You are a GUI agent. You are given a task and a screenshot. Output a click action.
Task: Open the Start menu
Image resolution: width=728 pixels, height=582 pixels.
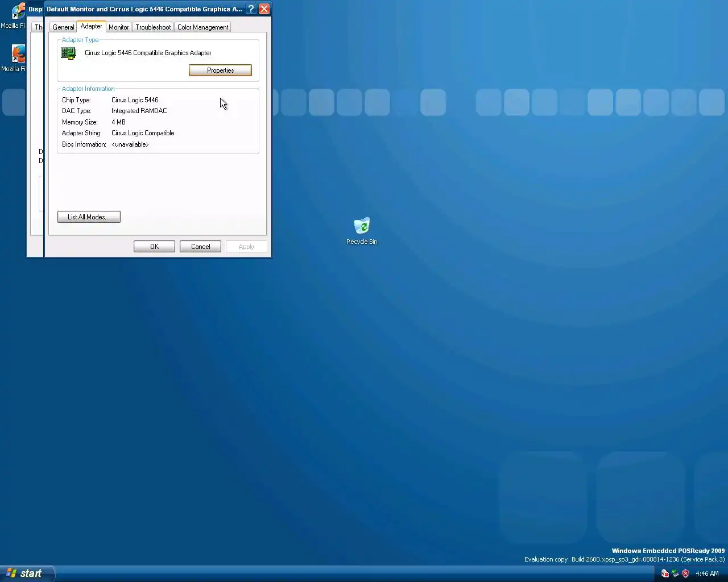point(27,573)
